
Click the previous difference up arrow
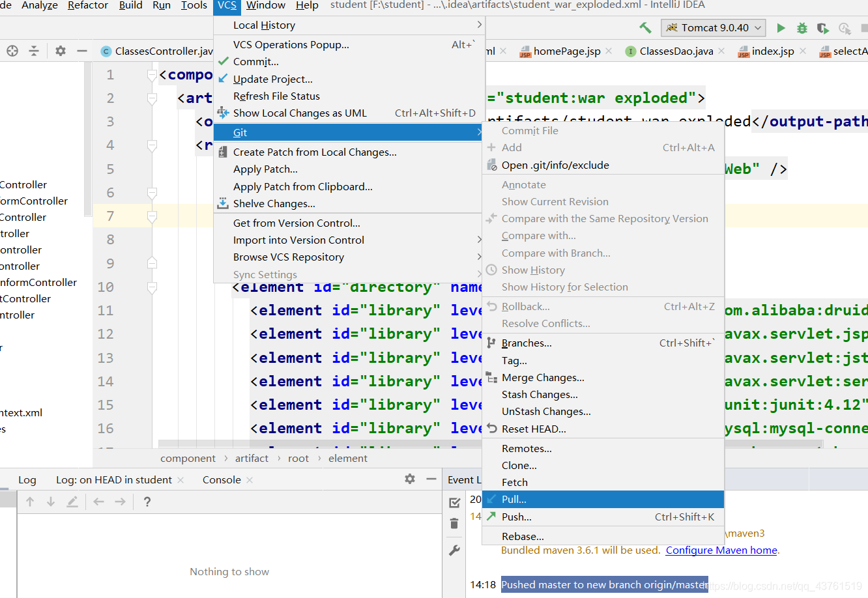30,502
